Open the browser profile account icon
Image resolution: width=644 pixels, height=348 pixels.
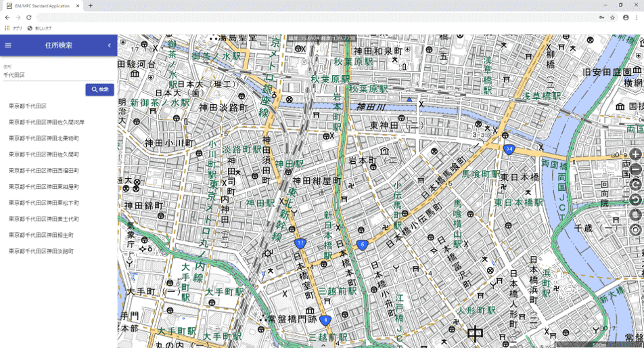(x=625, y=17)
